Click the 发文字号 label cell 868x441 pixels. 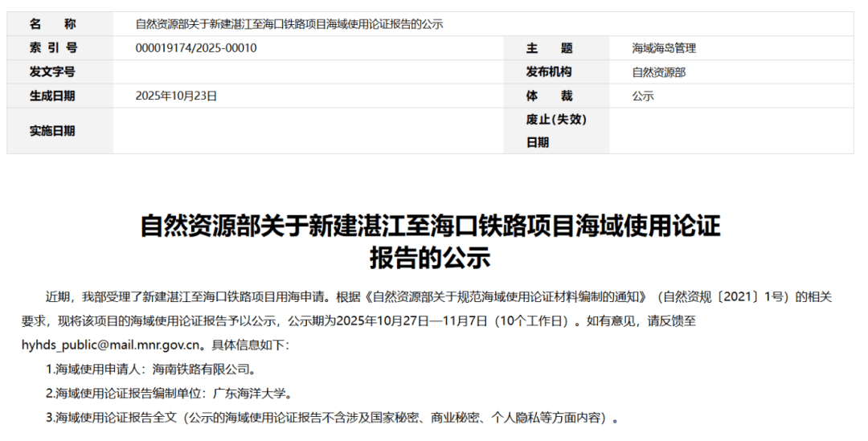[53, 72]
